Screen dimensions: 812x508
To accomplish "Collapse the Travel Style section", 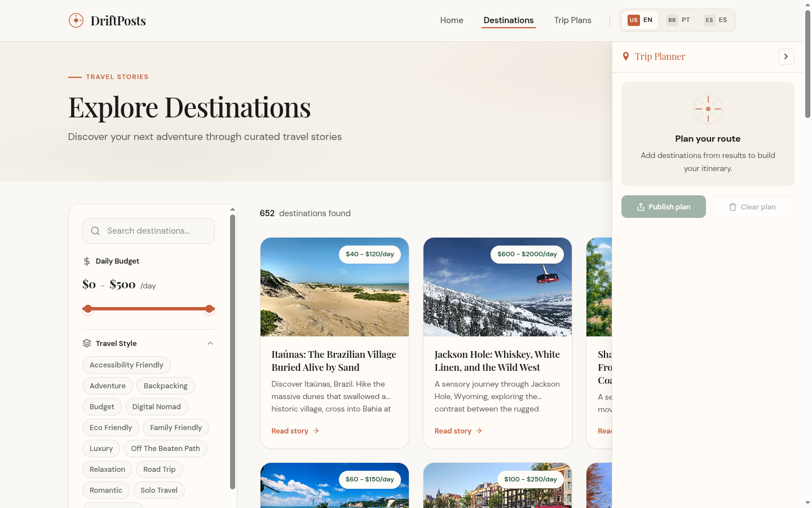I will pos(210,343).
